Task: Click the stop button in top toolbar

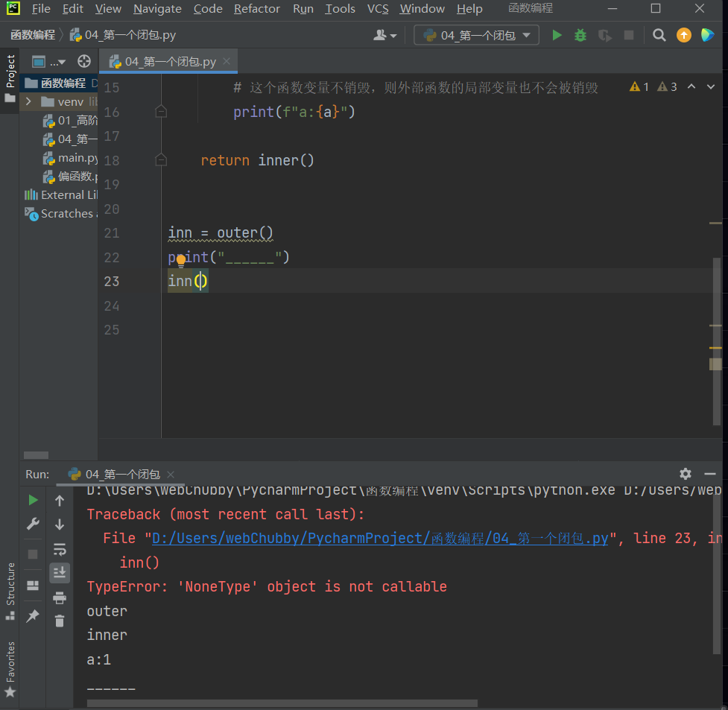Action: coord(629,35)
